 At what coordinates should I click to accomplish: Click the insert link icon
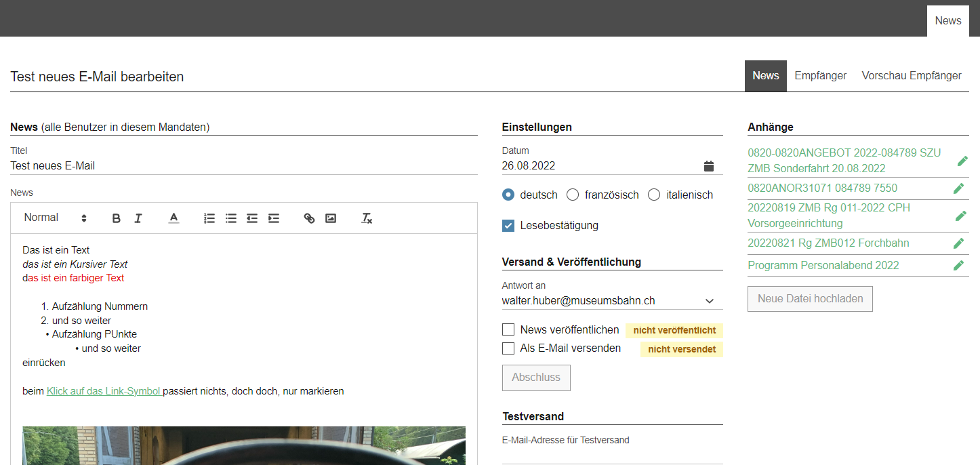[x=309, y=218]
